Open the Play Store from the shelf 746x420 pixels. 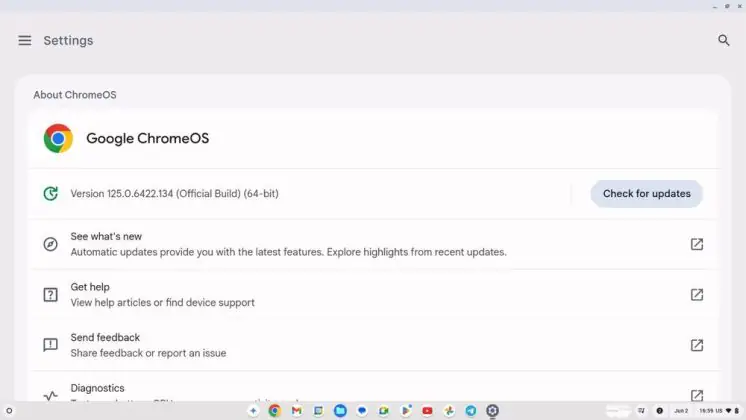click(406, 410)
